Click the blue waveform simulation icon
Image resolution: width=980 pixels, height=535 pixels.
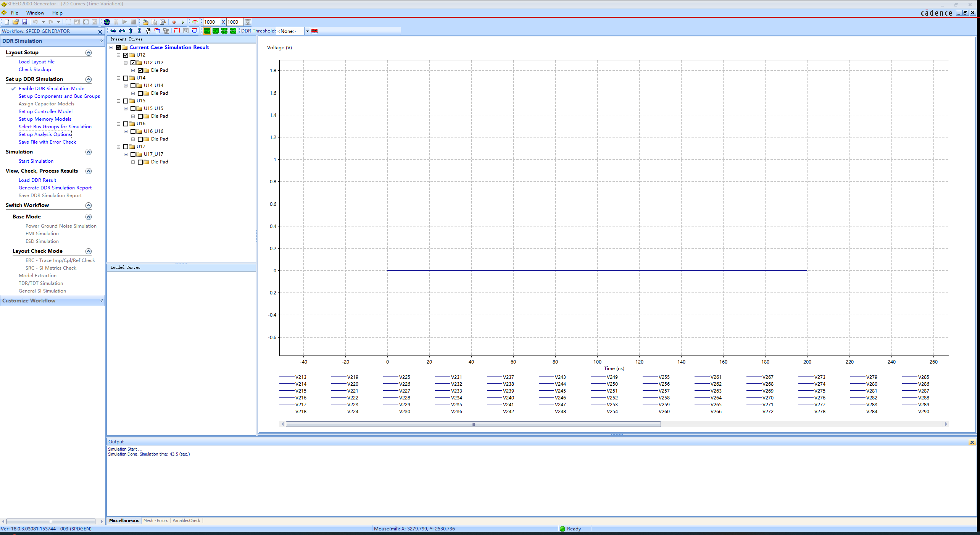tap(107, 22)
